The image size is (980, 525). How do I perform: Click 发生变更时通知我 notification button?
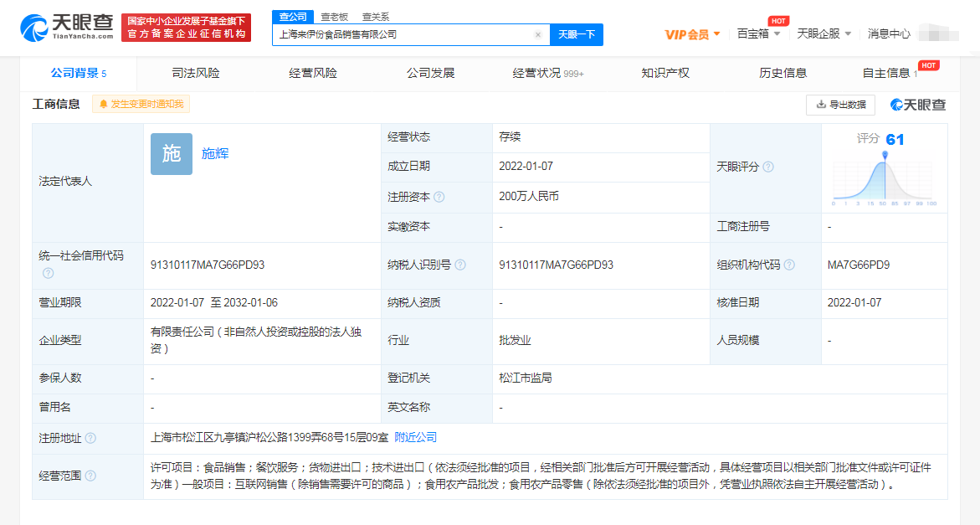point(141,105)
